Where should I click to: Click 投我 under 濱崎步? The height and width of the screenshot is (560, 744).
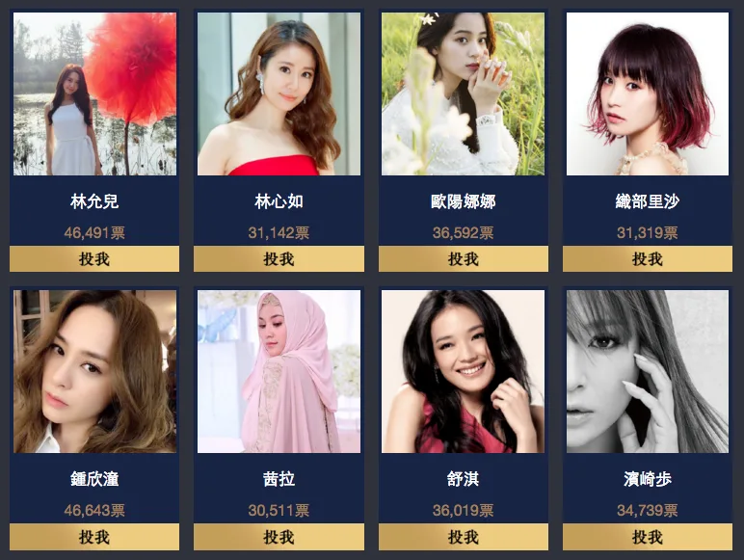click(x=648, y=537)
